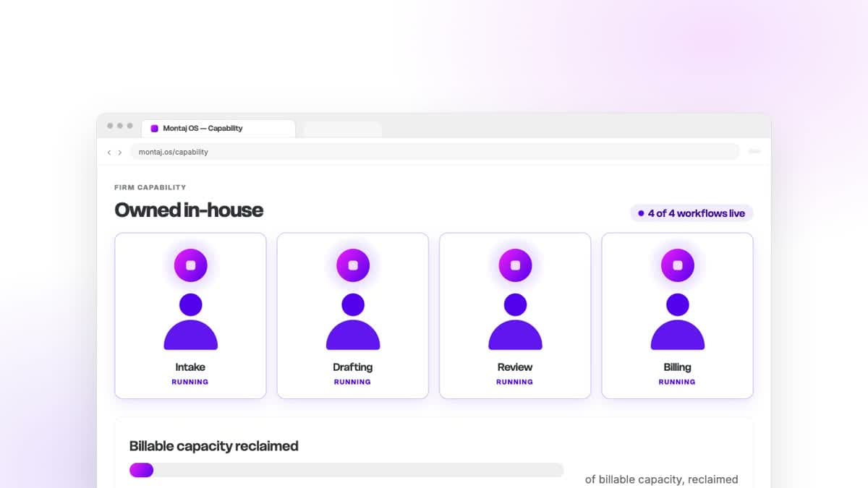Switch to the Montaj OS — Capability tab
The height and width of the screenshot is (488, 868).
218,129
